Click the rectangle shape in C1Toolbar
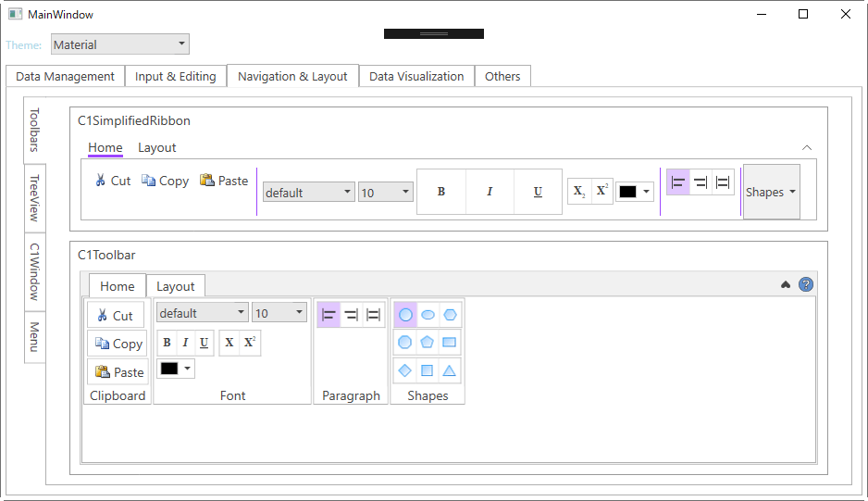The width and height of the screenshot is (868, 501). click(x=450, y=343)
